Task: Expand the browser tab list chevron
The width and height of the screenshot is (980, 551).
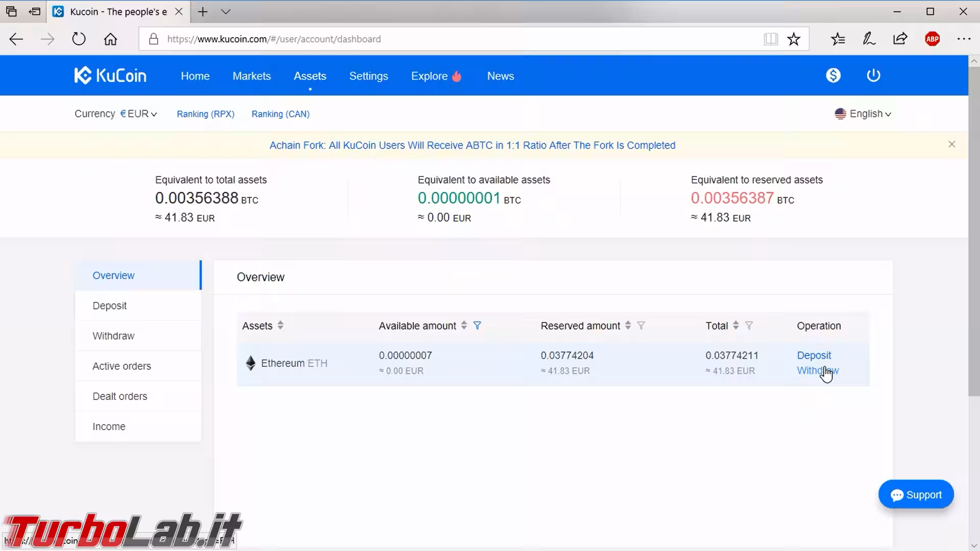Action: (x=226, y=12)
